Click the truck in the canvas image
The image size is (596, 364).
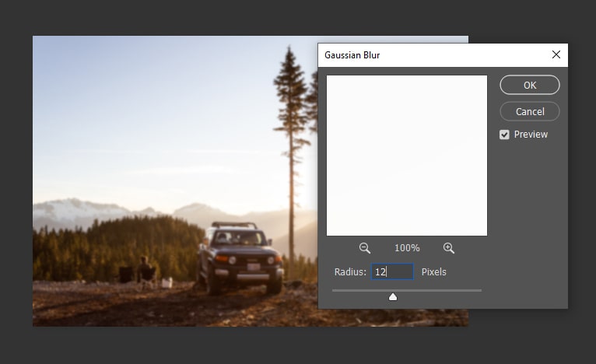click(x=240, y=258)
